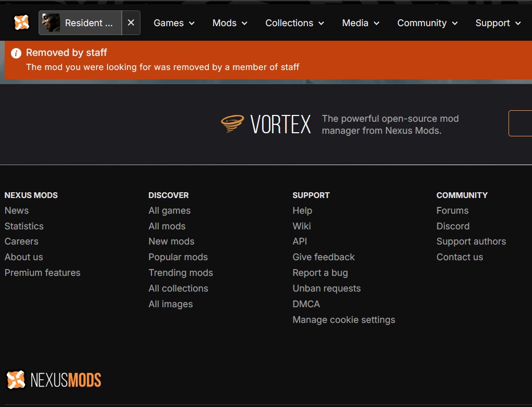
Task: Open the Help support link
Action: 302,211
